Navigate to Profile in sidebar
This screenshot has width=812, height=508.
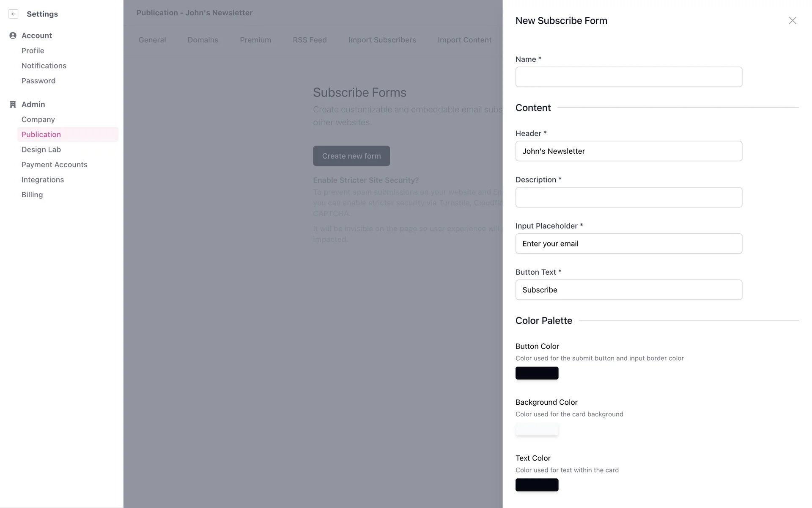coord(33,51)
